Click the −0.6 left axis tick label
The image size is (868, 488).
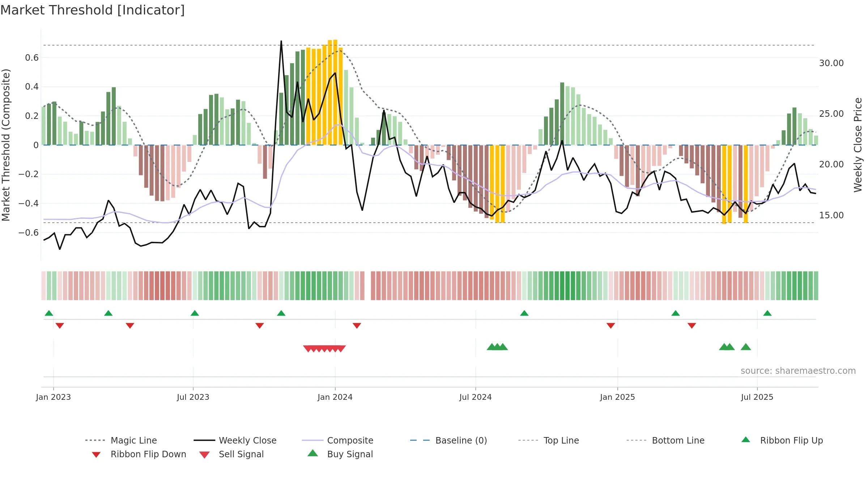tap(29, 232)
